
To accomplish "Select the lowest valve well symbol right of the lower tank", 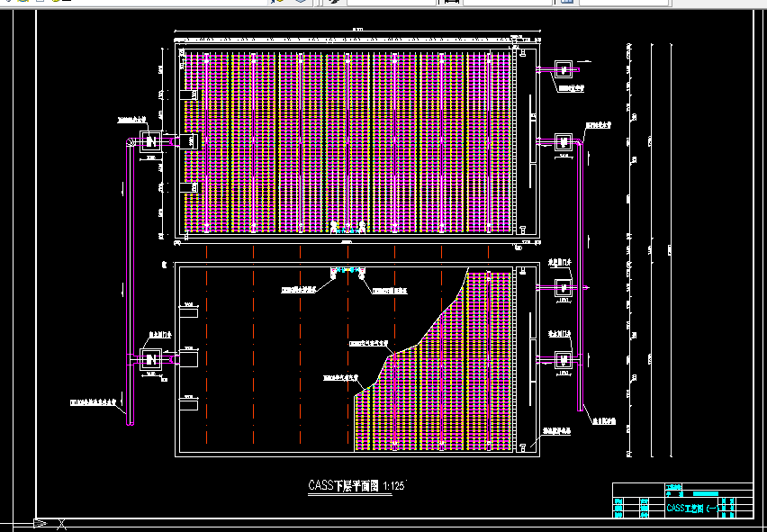I will pyautogui.click(x=564, y=359).
